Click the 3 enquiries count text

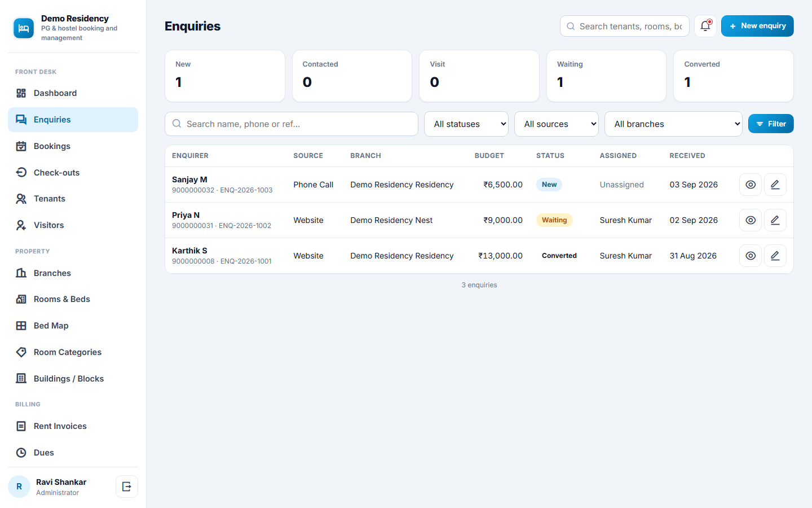pyautogui.click(x=479, y=285)
